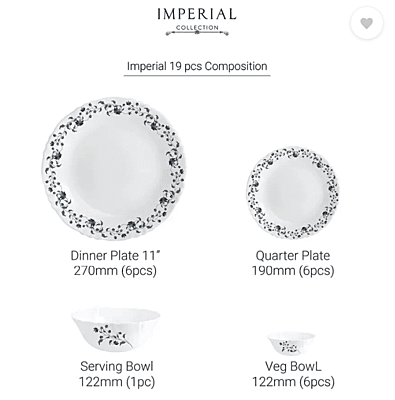Click the 270mm (6pcs) text
Screen dimensions: 395x400
tap(115, 271)
